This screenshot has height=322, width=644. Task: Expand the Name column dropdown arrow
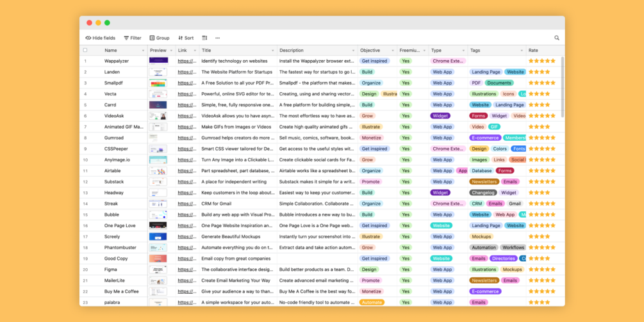click(x=144, y=51)
